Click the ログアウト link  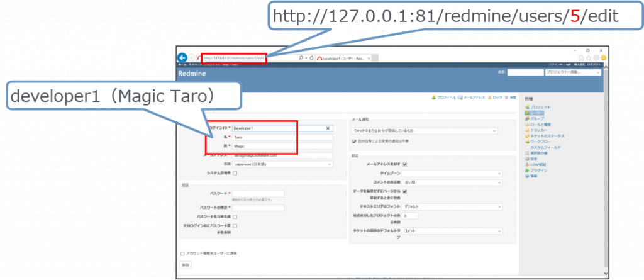(592, 64)
